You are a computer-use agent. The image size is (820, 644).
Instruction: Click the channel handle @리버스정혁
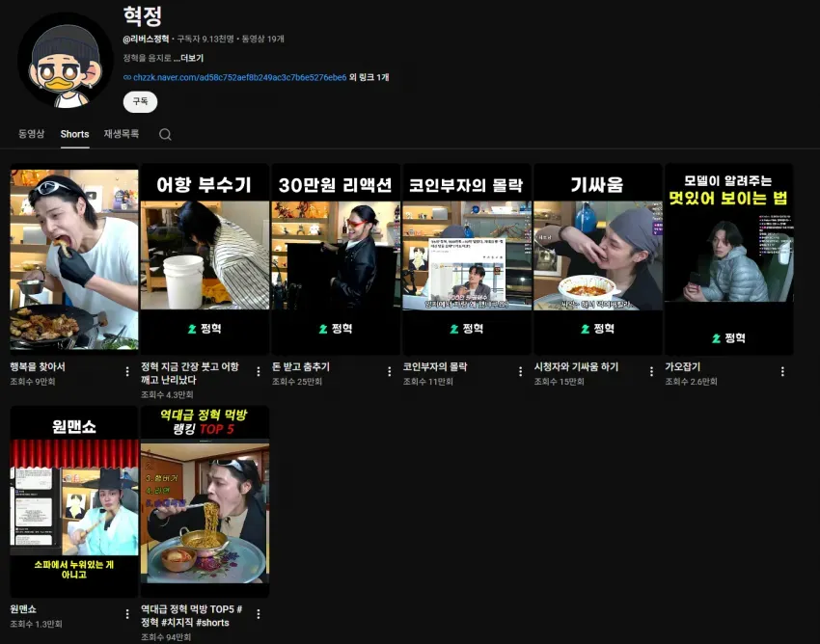coord(146,39)
